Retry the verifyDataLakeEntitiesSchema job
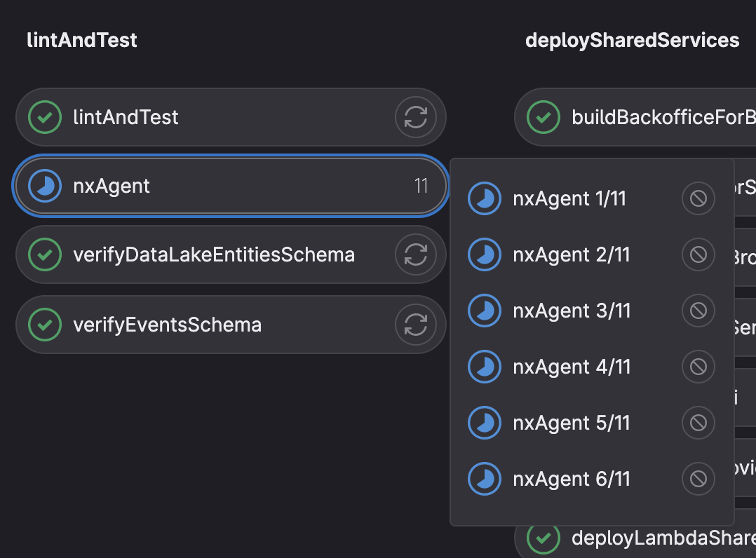This screenshot has height=558, width=756. tap(416, 254)
